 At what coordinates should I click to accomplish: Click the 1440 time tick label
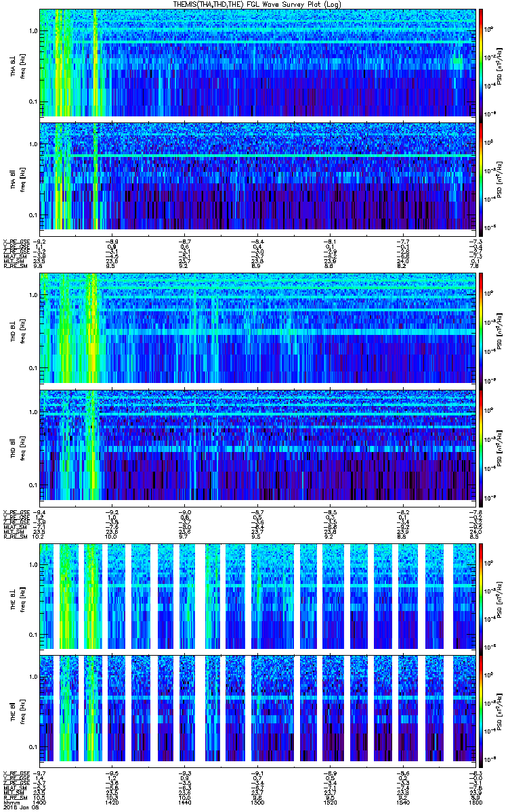pyautogui.click(x=184, y=803)
